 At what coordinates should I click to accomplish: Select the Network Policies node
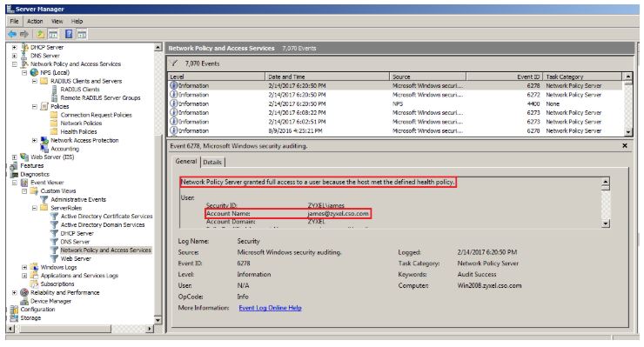click(81, 123)
